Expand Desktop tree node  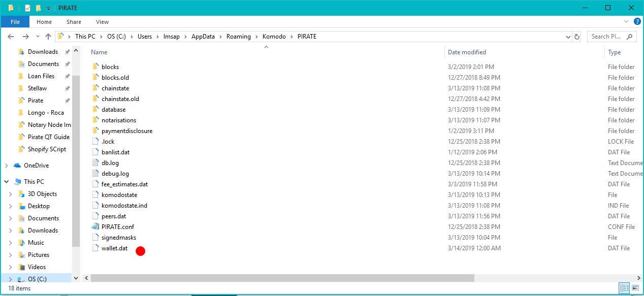(11, 206)
